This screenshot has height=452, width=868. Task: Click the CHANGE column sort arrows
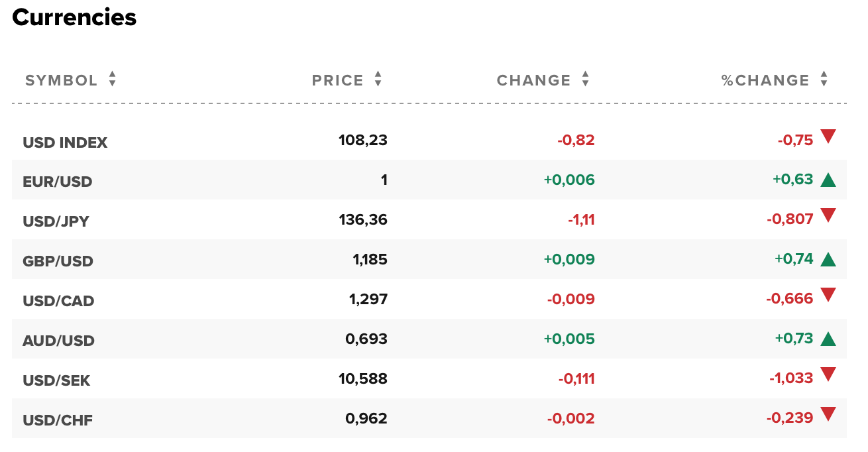[585, 80]
